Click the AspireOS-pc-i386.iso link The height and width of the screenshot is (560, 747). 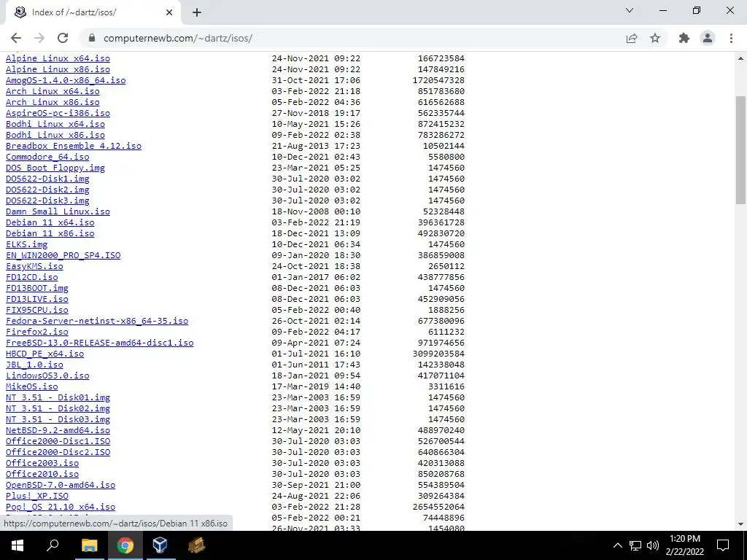click(x=58, y=113)
